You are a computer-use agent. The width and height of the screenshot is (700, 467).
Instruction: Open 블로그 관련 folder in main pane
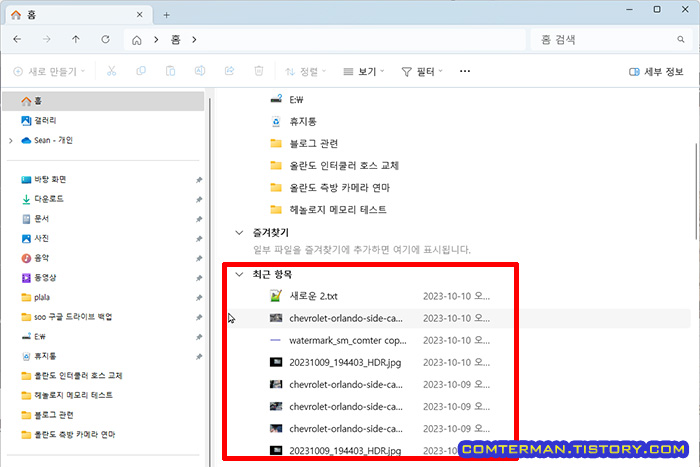(x=304, y=143)
